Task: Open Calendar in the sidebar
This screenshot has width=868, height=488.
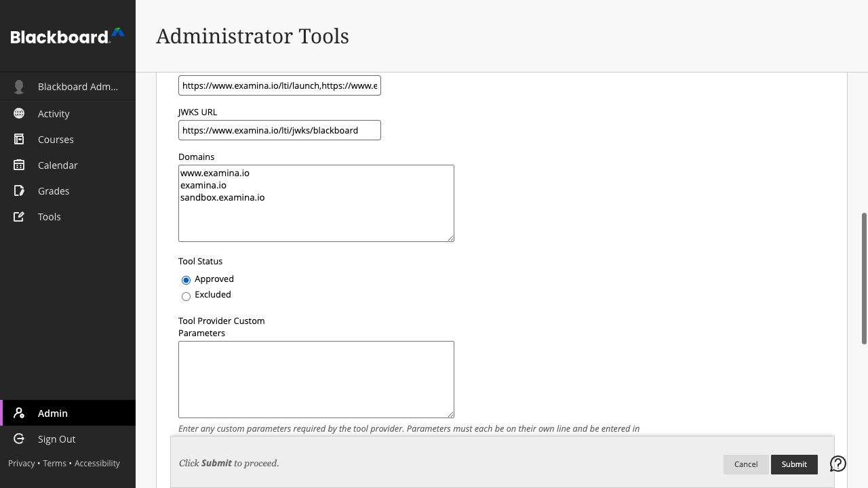Action: coord(68,165)
